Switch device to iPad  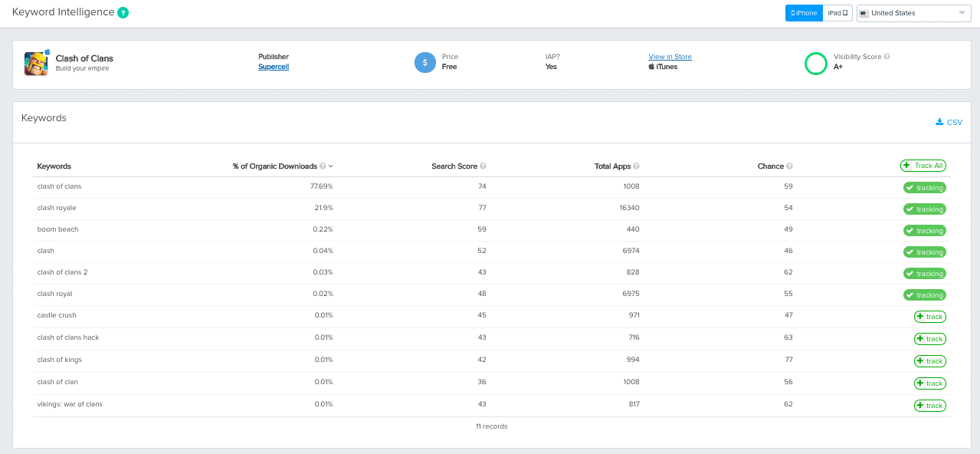click(x=837, y=13)
